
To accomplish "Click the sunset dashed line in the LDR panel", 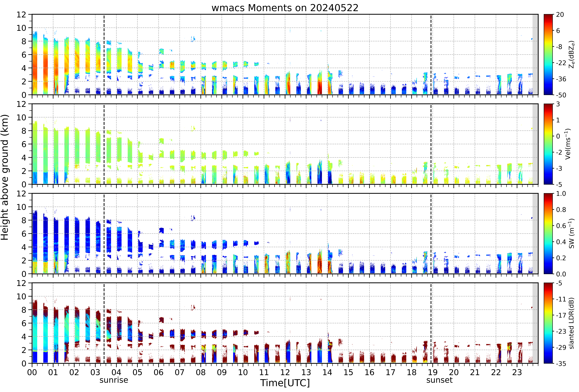I will [x=431, y=323].
